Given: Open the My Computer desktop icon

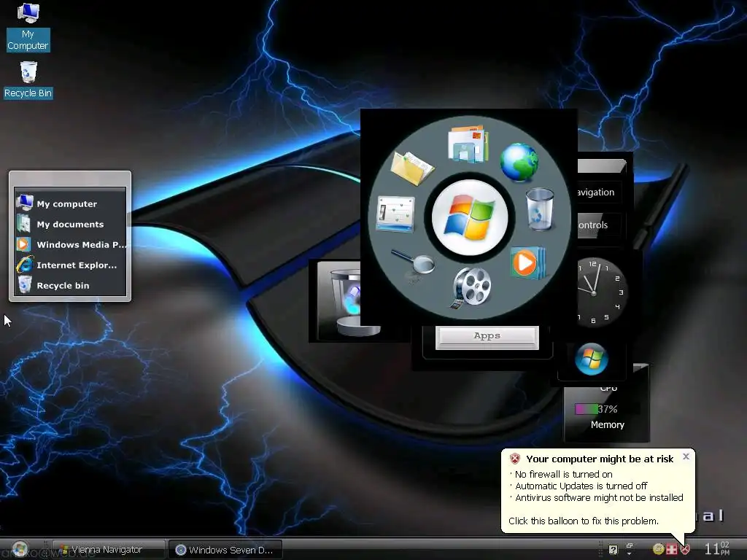Looking at the screenshot, I should 28,27.
